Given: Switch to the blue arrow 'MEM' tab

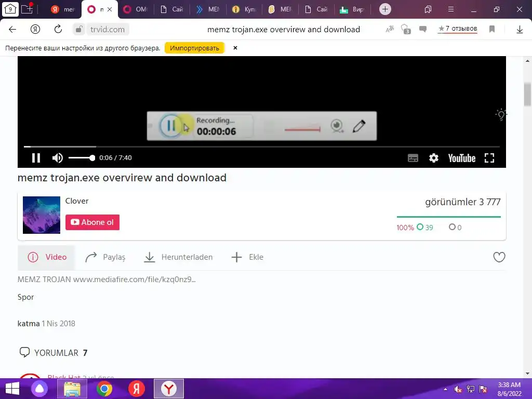Looking at the screenshot, I should tap(208, 9).
